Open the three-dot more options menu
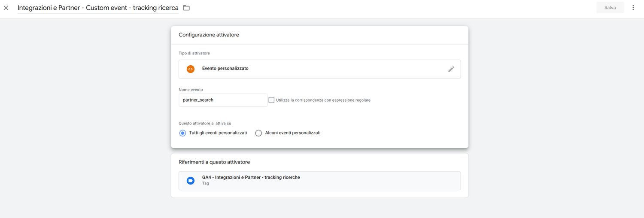The width and height of the screenshot is (644, 218). coord(633,8)
